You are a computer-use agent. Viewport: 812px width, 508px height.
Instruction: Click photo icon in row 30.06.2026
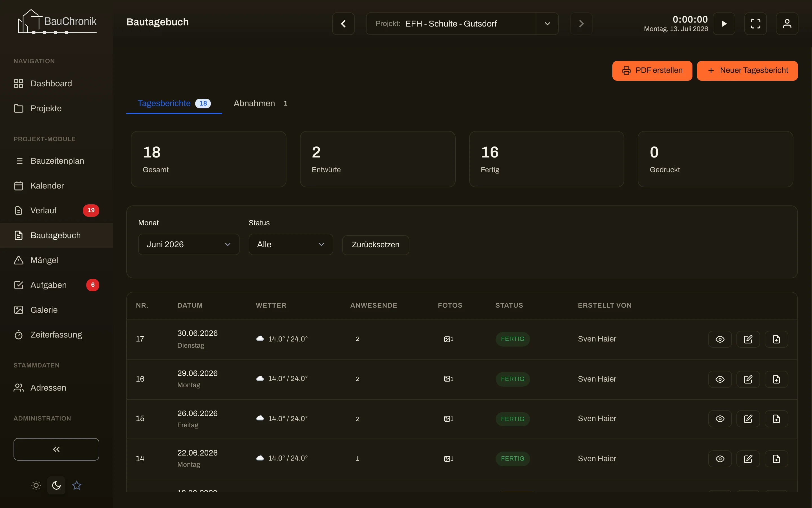447,339
